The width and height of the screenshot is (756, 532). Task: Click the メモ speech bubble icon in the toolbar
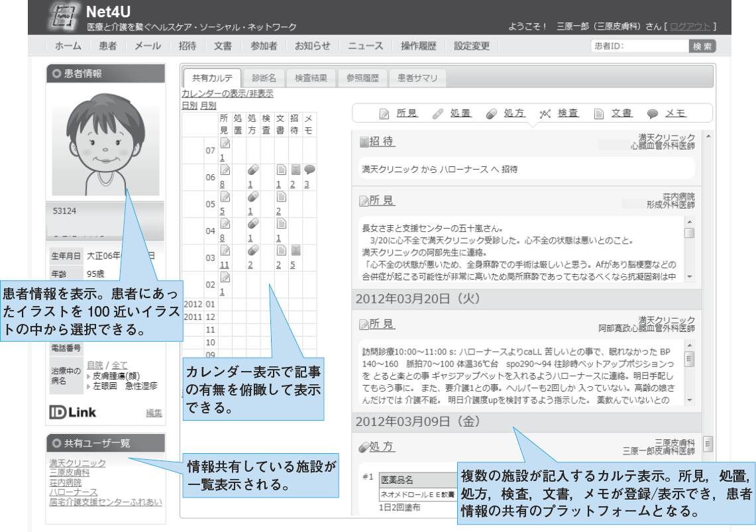click(653, 114)
